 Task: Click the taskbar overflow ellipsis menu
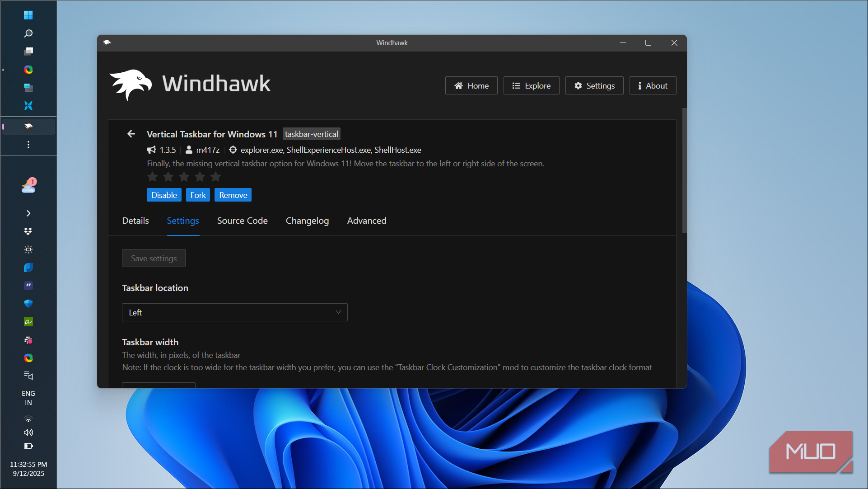(28, 145)
